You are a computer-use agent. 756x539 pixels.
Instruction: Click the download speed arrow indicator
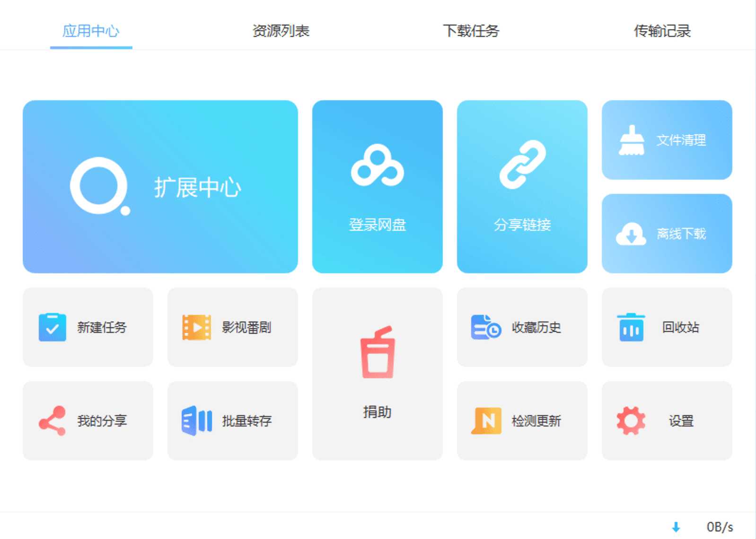point(676,527)
